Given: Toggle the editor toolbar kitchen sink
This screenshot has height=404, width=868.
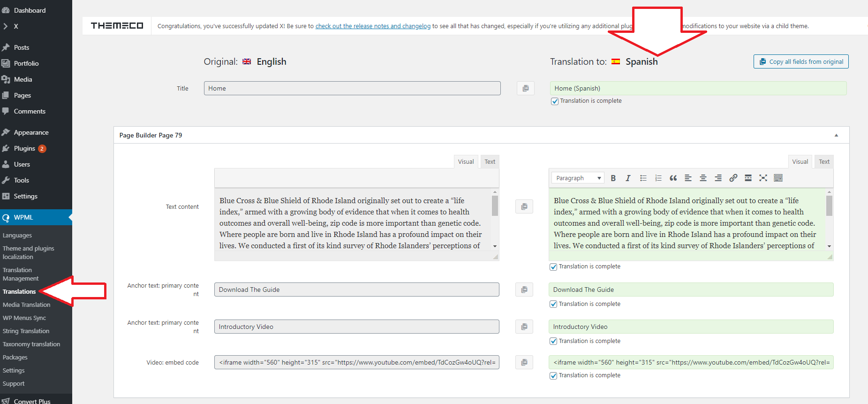Looking at the screenshot, I should 778,178.
